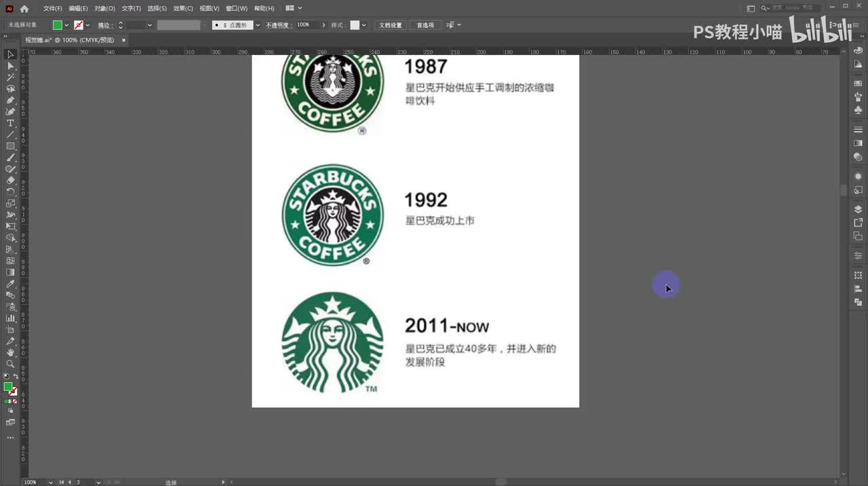The image size is (868, 486).
Task: Open fill color dropdown in control bar
Action: 66,25
